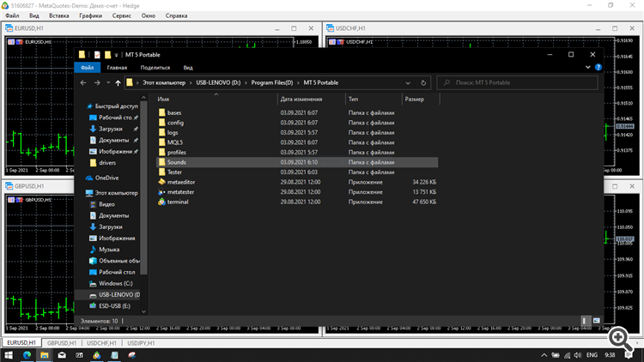
Task: Open File Explorer taskbar icon
Action: coord(45,355)
